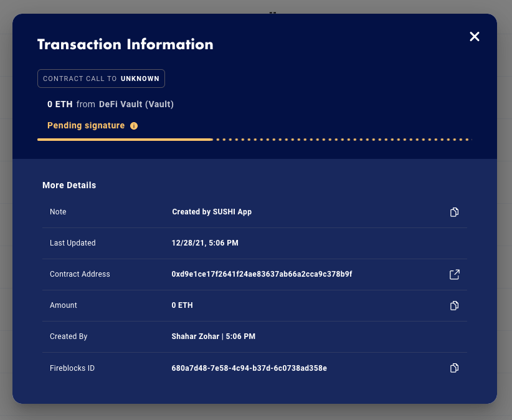
Task: Click the Last Updated label
Action: point(73,242)
